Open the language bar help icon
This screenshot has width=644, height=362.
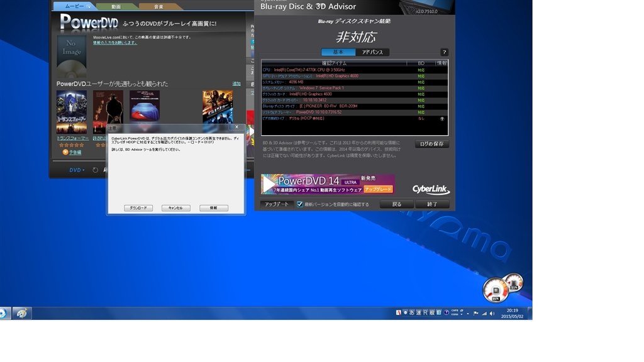[447, 313]
